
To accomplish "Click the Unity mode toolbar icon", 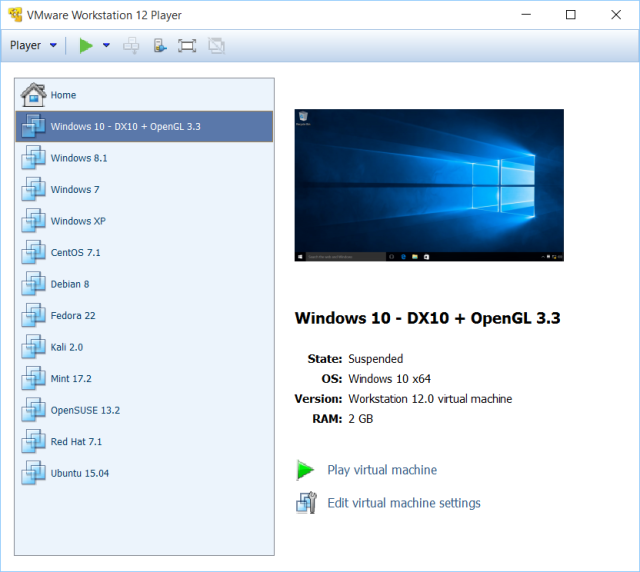I will pos(216,45).
